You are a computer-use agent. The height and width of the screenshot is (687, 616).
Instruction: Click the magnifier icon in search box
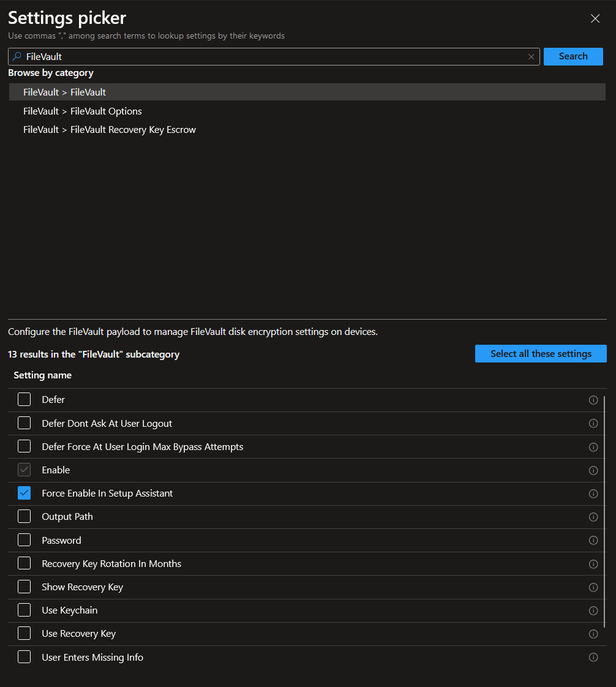click(17, 56)
